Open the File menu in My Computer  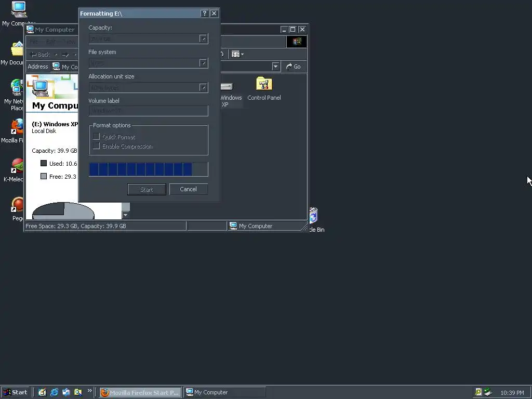(34, 42)
